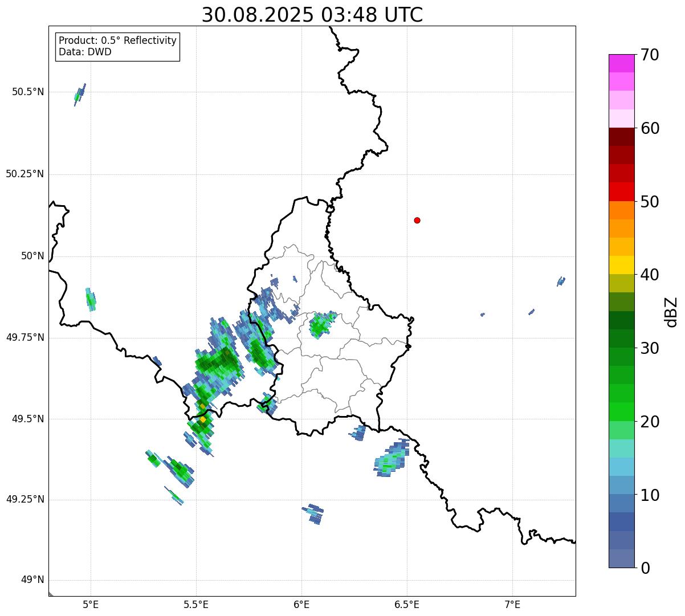This screenshot has height=616, width=685.
Task: Click the radar echo cluster near 6.4°E
Action: pos(392,459)
